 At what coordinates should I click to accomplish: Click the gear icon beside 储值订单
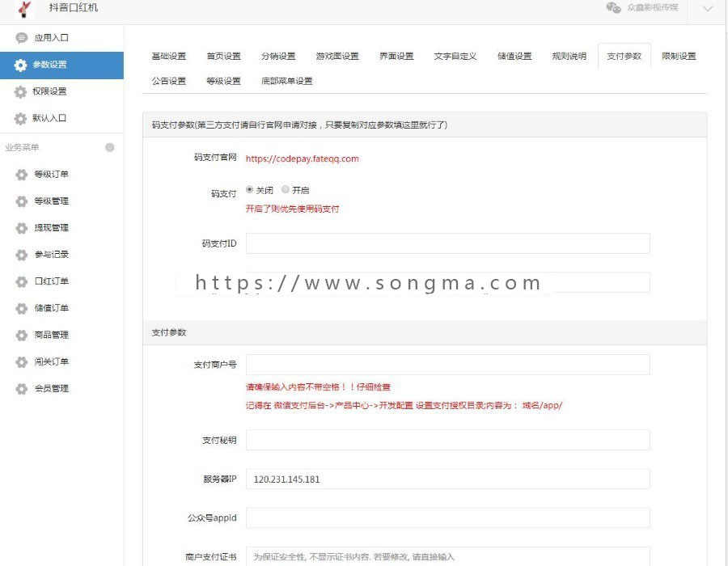click(x=22, y=309)
